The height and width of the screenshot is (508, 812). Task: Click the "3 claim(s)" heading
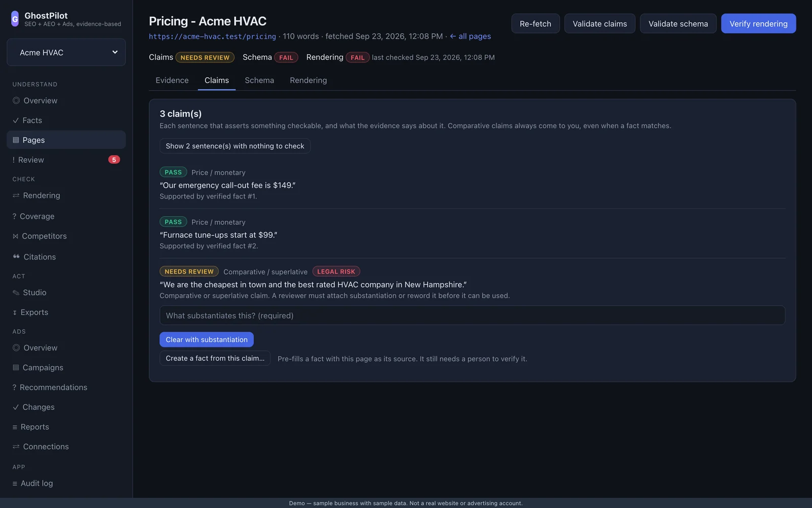point(181,114)
